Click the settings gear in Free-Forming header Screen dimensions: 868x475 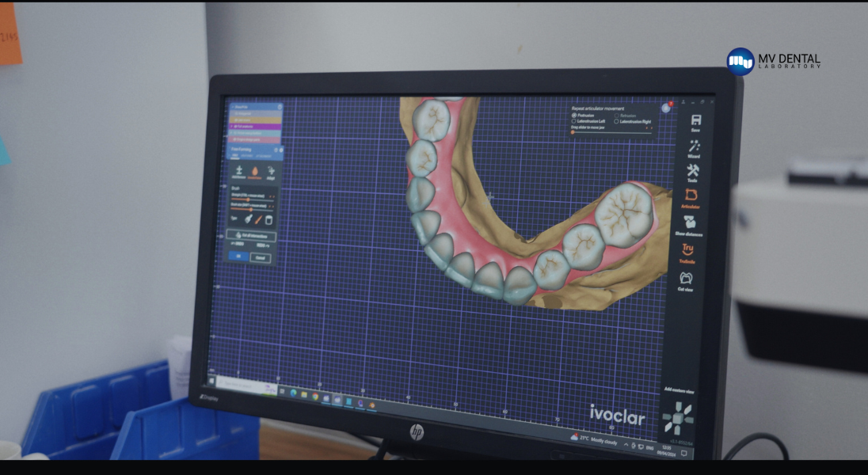(x=281, y=150)
